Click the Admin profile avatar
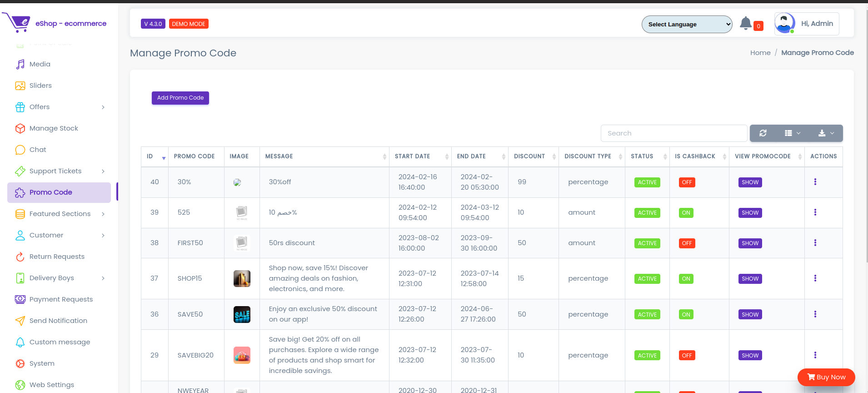 point(784,23)
